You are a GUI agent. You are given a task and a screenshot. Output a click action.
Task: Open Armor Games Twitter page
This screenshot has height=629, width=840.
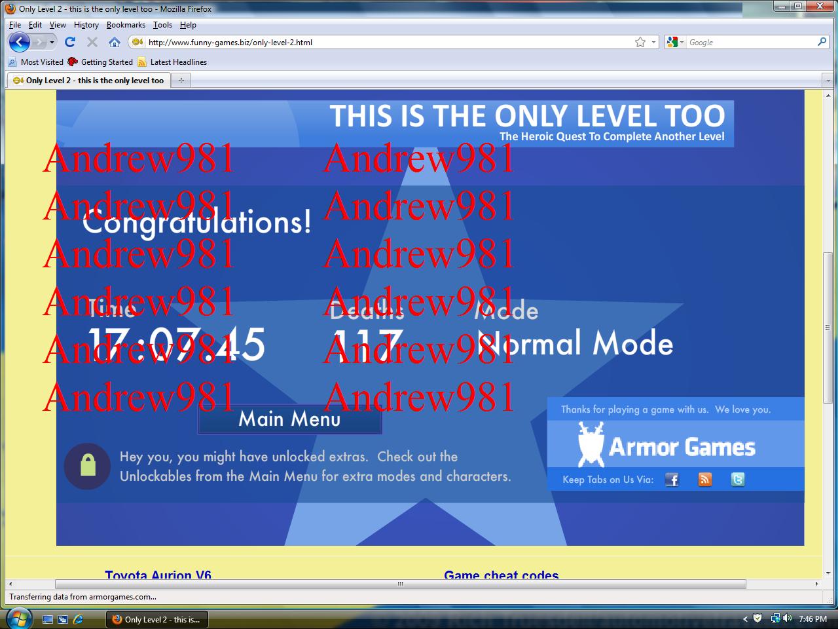(x=738, y=480)
